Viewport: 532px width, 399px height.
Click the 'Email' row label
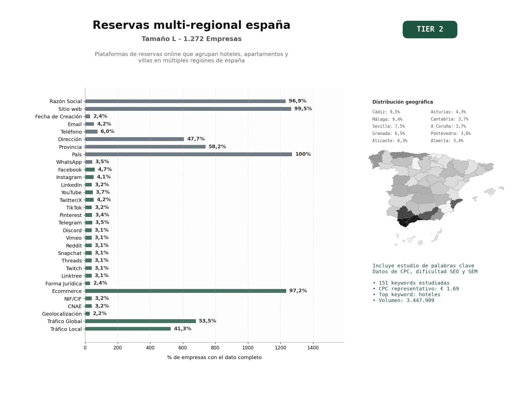75,124
